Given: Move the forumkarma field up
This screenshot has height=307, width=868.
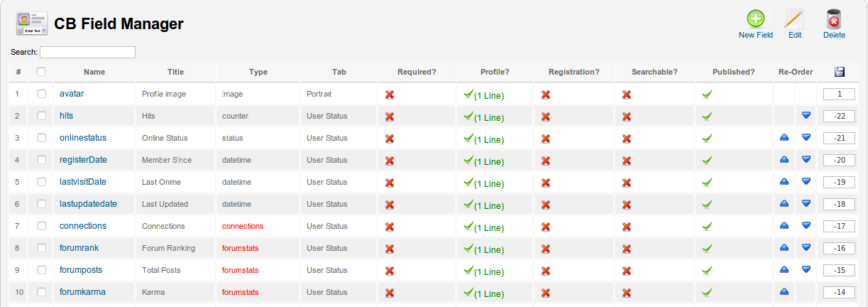Looking at the screenshot, I should pyautogui.click(x=784, y=292).
